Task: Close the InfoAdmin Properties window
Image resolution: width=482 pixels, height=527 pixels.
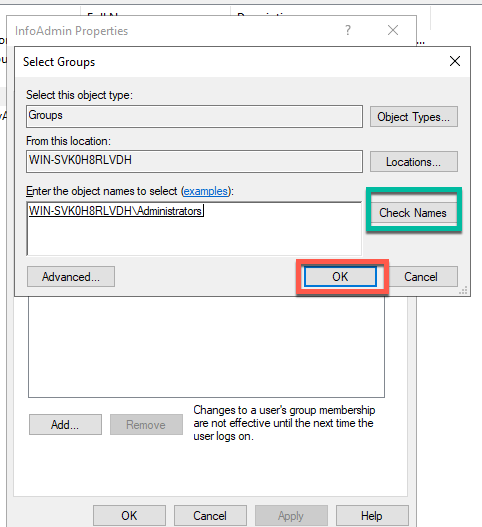Action: coord(393,30)
